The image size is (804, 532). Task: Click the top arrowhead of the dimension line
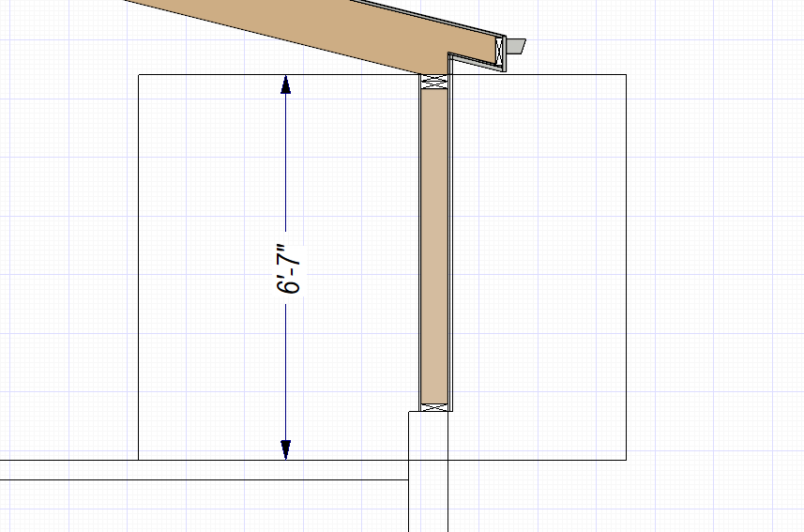click(x=285, y=84)
